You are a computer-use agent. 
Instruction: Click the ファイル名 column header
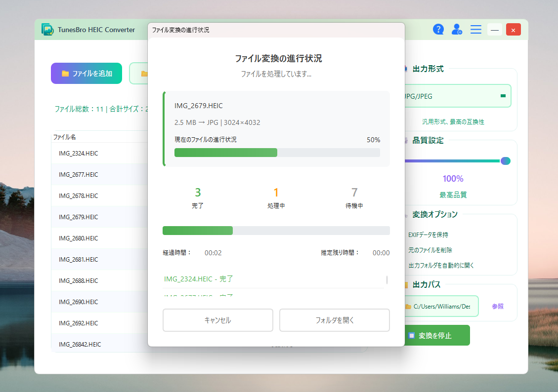click(x=65, y=137)
